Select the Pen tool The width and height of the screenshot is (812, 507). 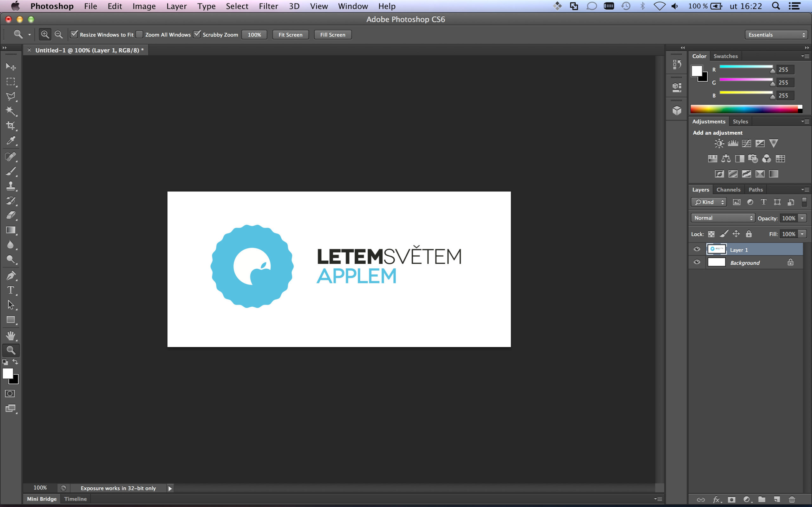[x=11, y=275]
